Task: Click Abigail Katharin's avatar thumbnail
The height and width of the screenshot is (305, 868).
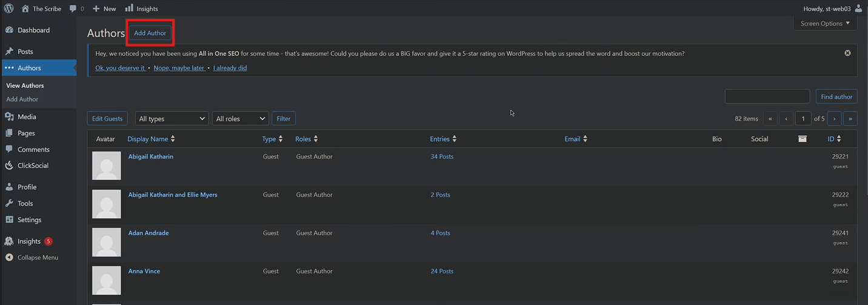Action: tap(107, 166)
